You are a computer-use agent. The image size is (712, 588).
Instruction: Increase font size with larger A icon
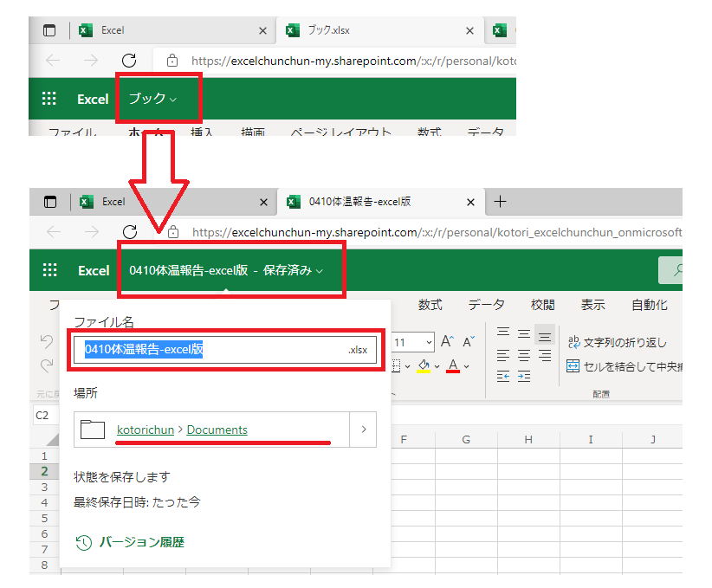[447, 341]
